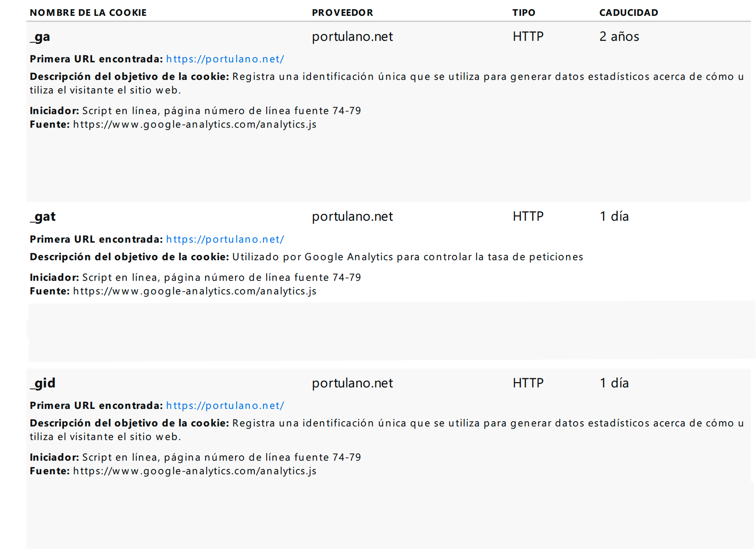Viewport: 756px width, 551px height.
Task: Click the "Nombre de la cookie" column header
Action: click(x=88, y=13)
